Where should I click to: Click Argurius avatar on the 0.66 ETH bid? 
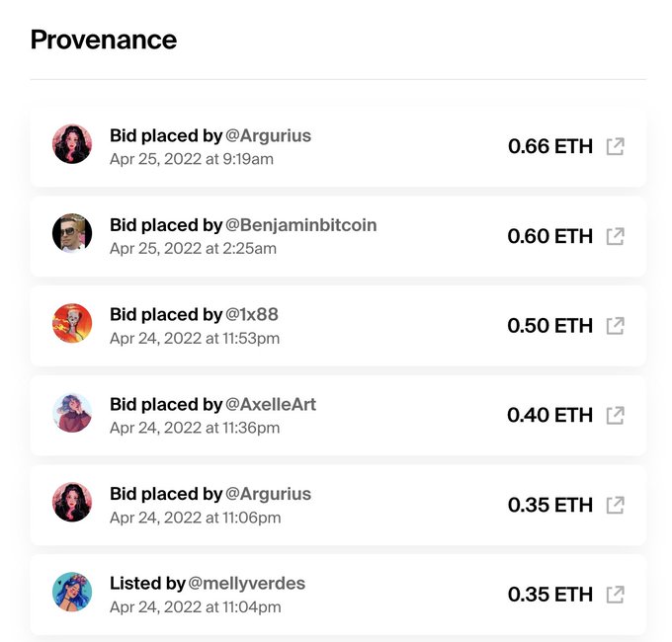72,144
